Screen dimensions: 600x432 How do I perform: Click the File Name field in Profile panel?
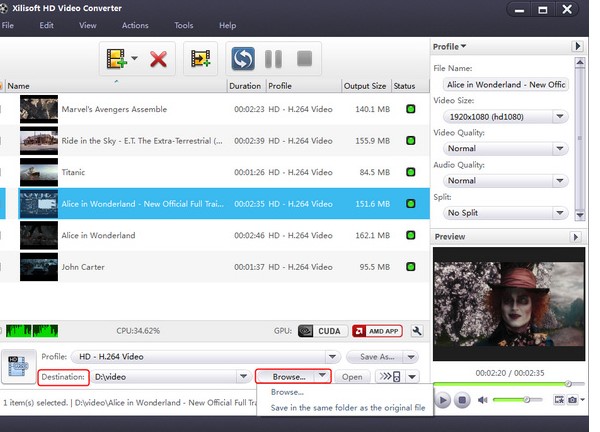coord(505,85)
